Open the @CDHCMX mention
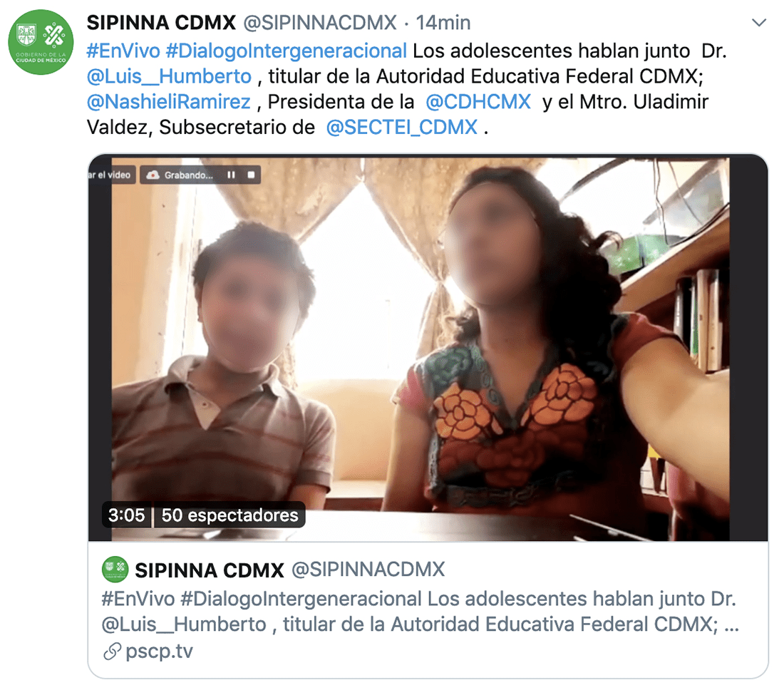The width and height of the screenshot is (784, 690). pos(478,101)
